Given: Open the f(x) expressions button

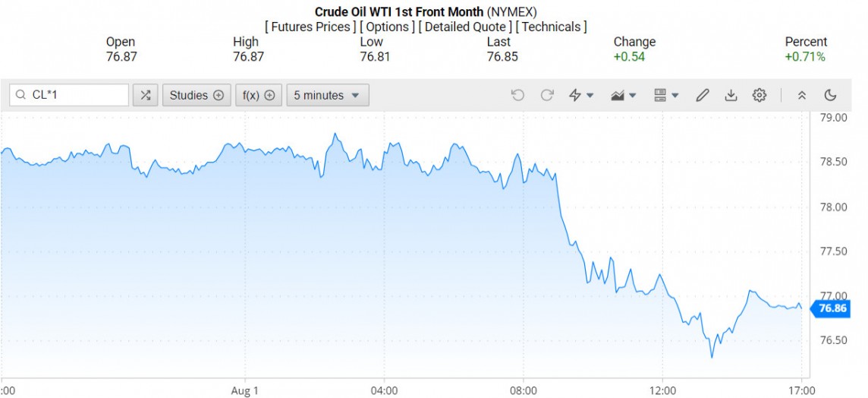Looking at the screenshot, I should click(258, 95).
